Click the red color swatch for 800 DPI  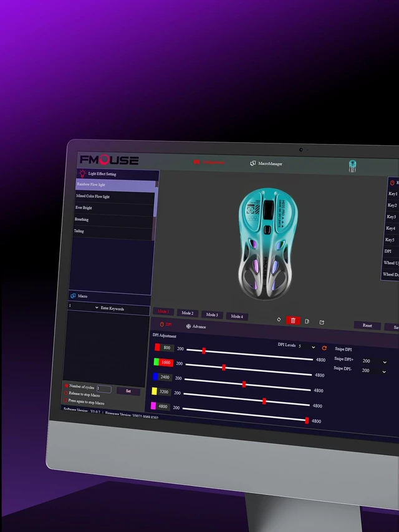[x=158, y=347]
